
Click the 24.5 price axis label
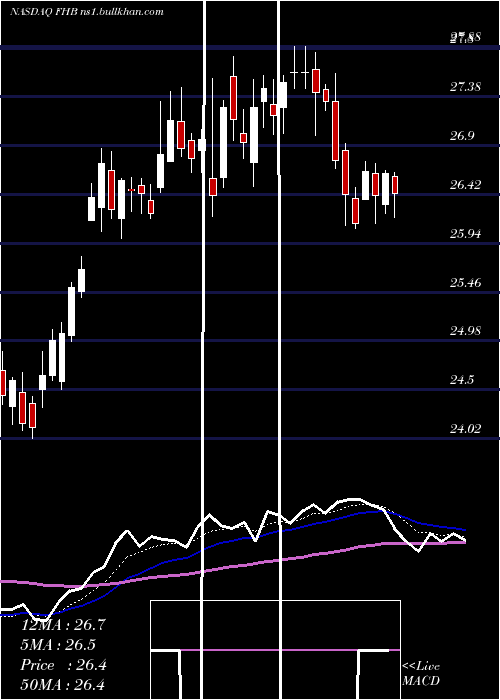tap(462, 379)
